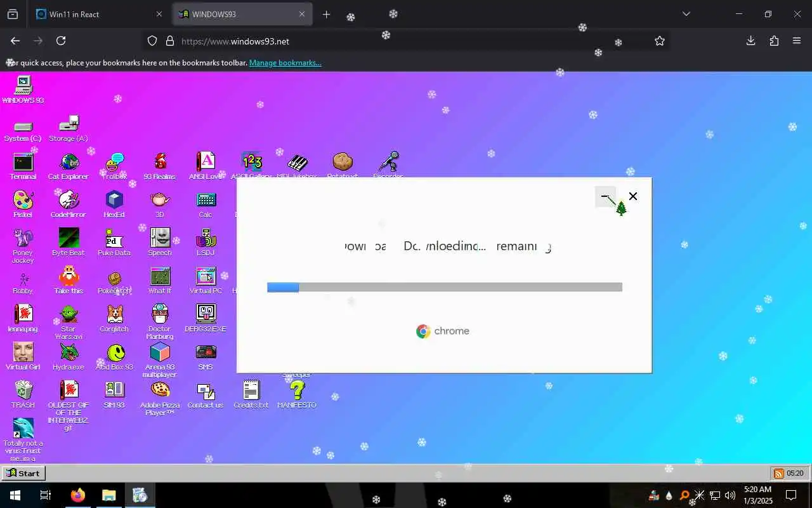812x508 pixels.
Task: Open the Robby stick figure icon
Action: (23, 283)
